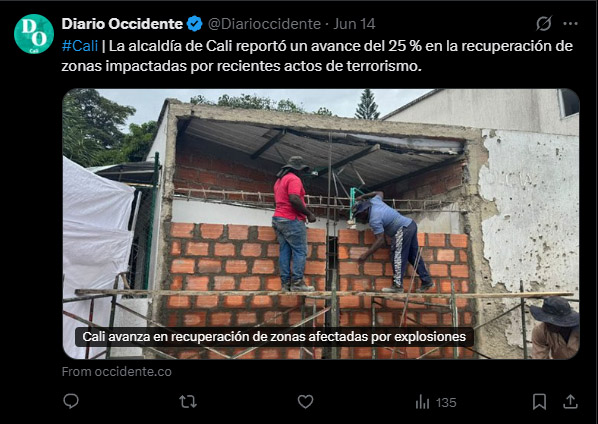
Task: Click the reply speech bubble icon
Action: click(71, 402)
